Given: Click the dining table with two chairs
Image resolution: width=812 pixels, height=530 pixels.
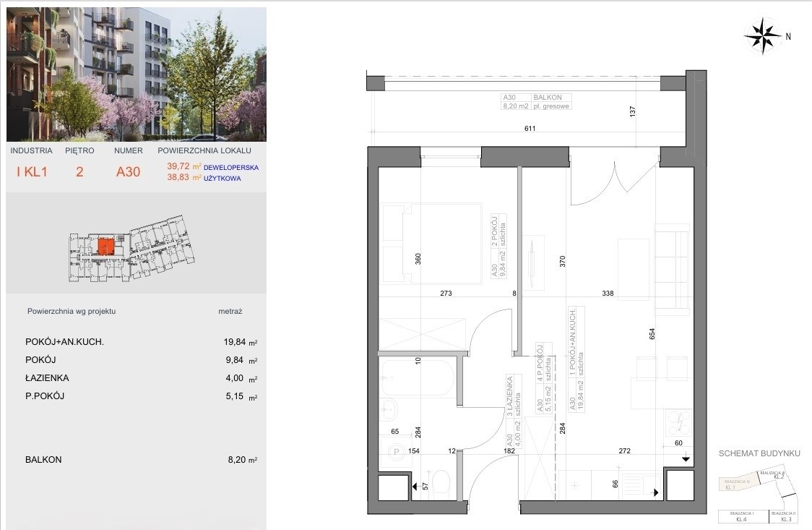Looking at the screenshot, I should (x=655, y=382).
